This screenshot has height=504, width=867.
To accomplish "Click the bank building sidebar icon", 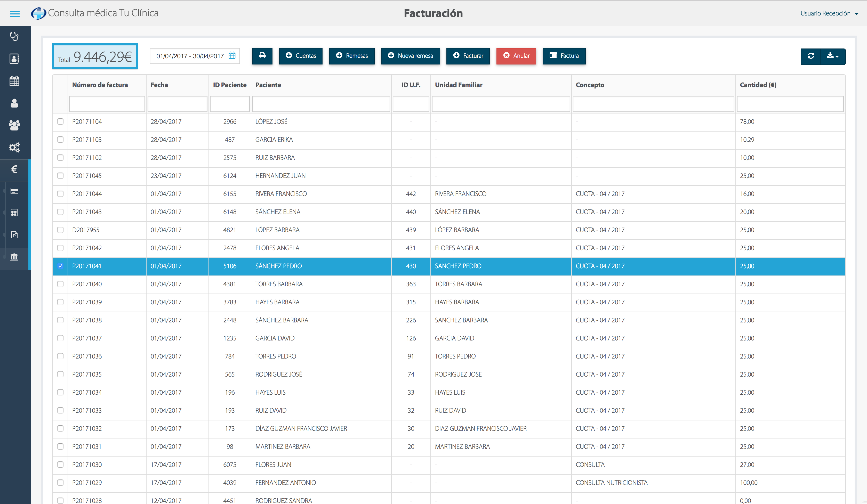I will coord(14,257).
